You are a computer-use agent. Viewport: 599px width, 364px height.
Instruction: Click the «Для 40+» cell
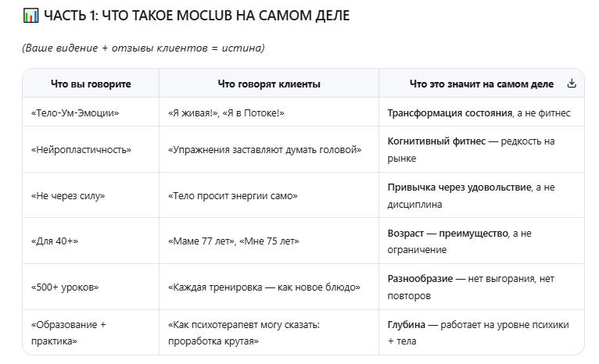tap(55, 241)
